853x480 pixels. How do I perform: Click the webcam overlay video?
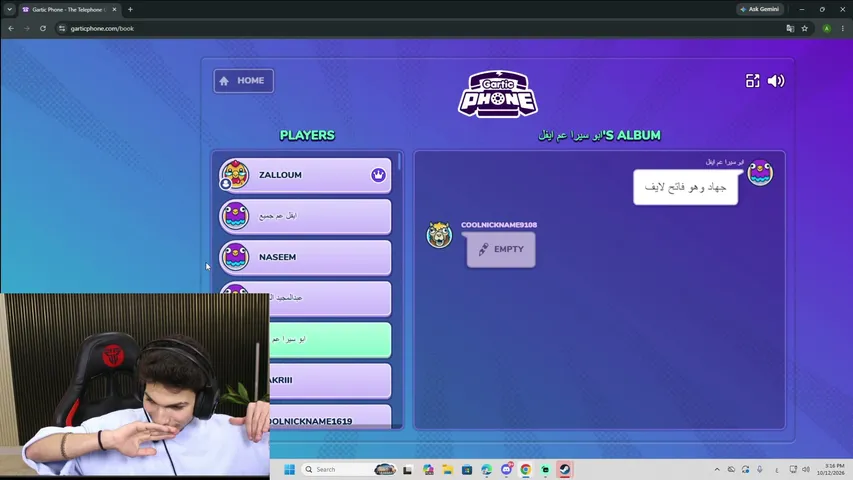[x=134, y=385]
